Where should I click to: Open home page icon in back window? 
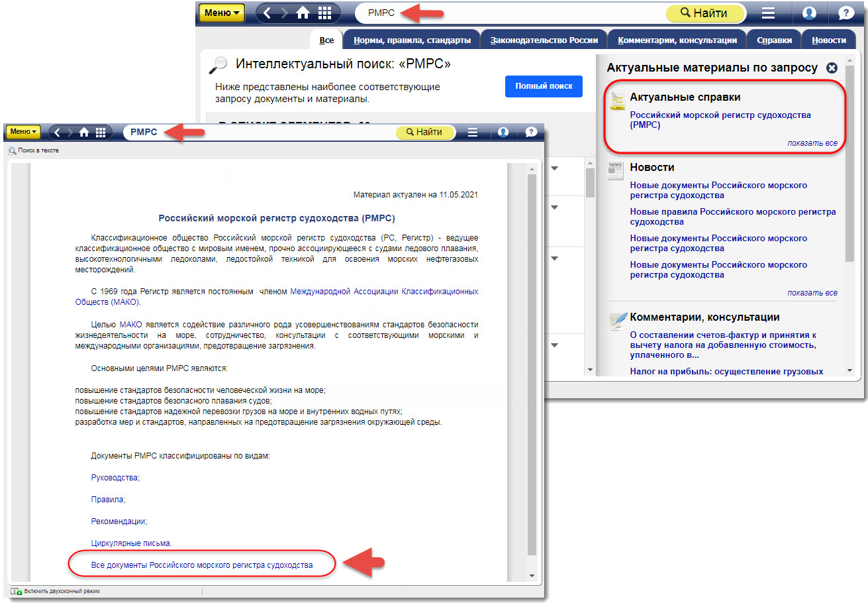coord(303,13)
